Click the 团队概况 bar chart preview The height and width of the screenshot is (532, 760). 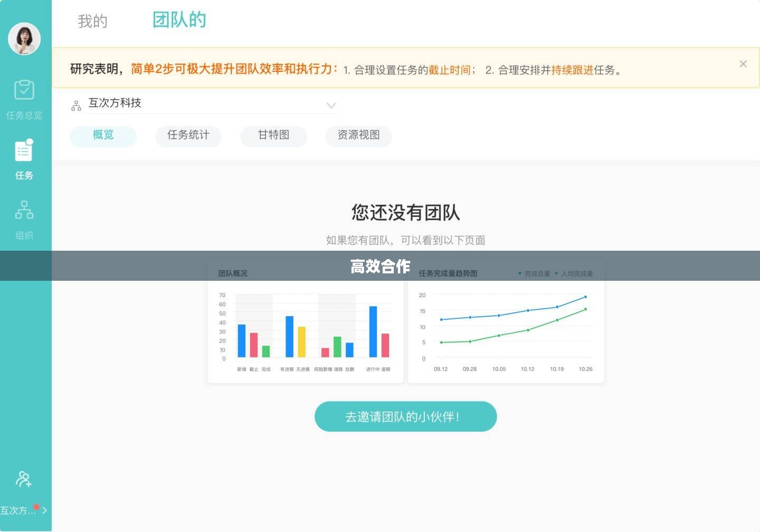tap(306, 322)
